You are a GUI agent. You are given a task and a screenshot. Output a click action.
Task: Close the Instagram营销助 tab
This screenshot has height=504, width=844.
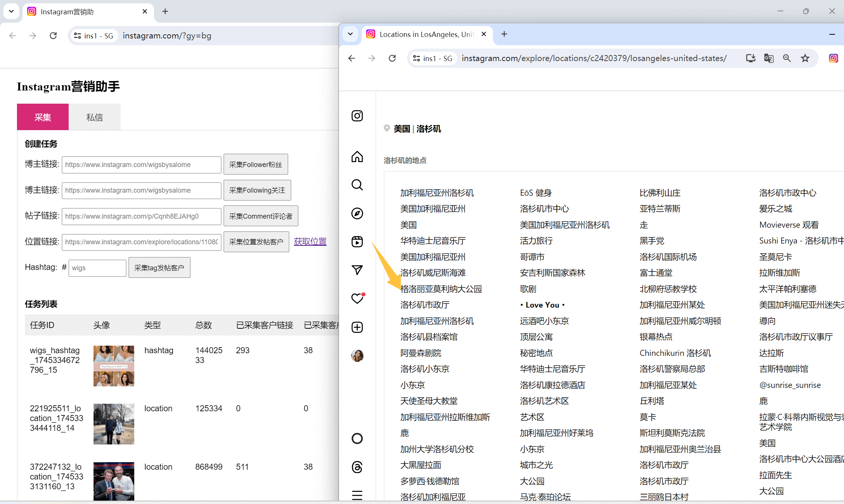click(x=145, y=11)
